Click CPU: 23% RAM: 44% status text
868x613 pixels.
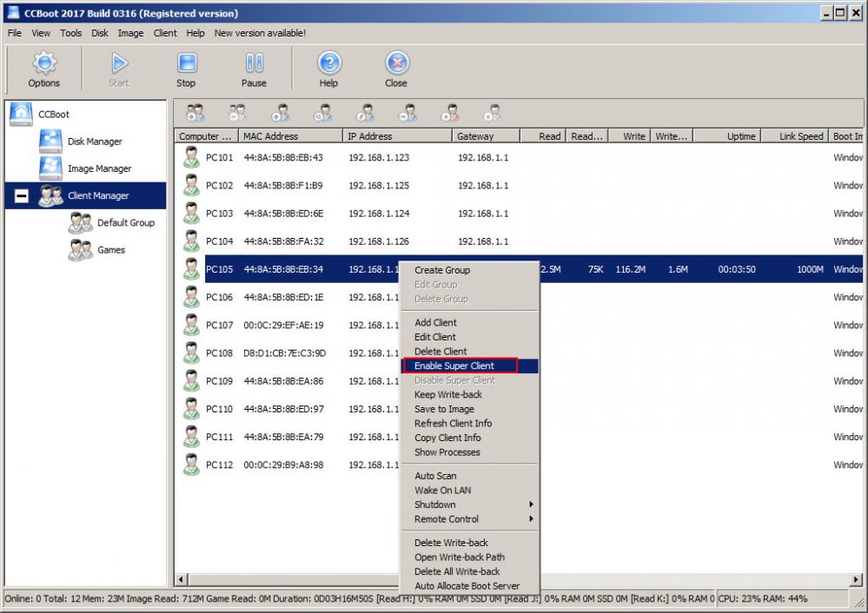762,598
